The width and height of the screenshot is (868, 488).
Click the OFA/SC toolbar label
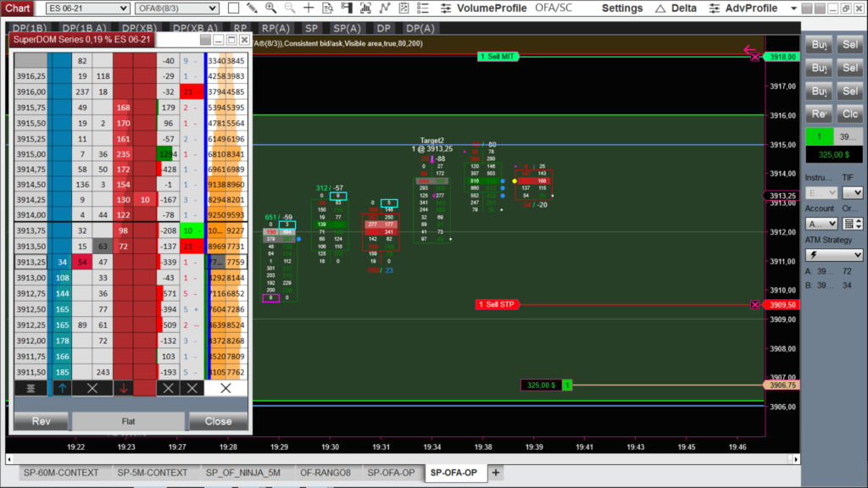pyautogui.click(x=554, y=8)
